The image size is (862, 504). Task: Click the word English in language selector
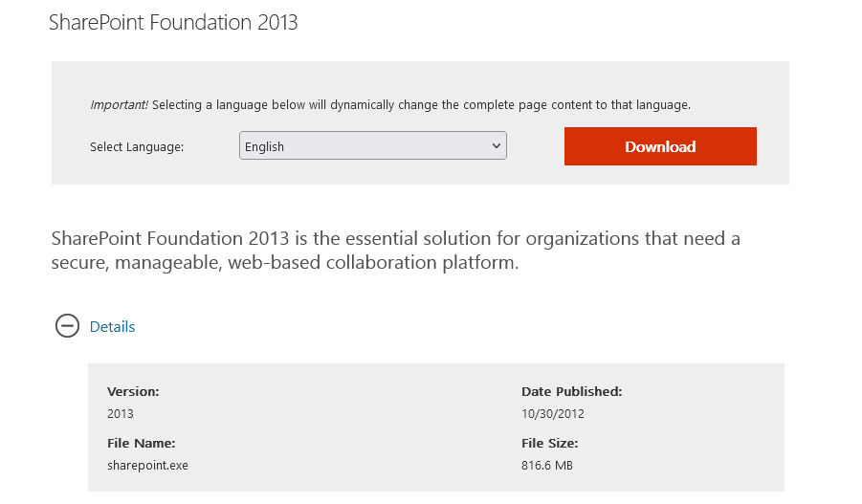[x=265, y=147]
